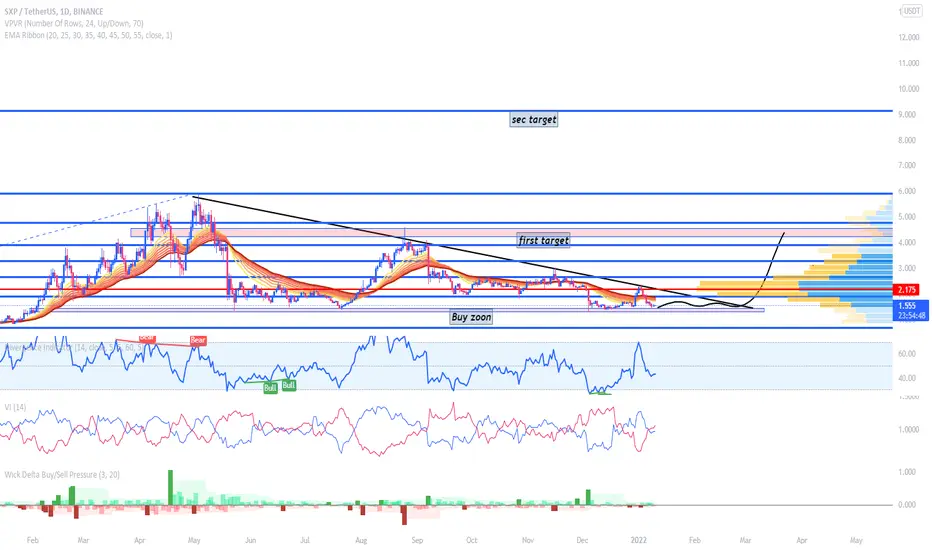Click the blue 1.555 current price label

907,305
